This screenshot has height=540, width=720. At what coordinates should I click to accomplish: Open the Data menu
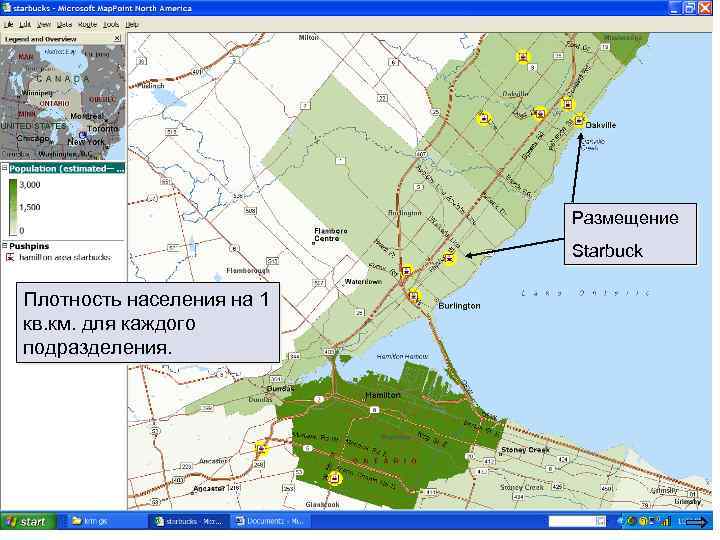(x=65, y=24)
